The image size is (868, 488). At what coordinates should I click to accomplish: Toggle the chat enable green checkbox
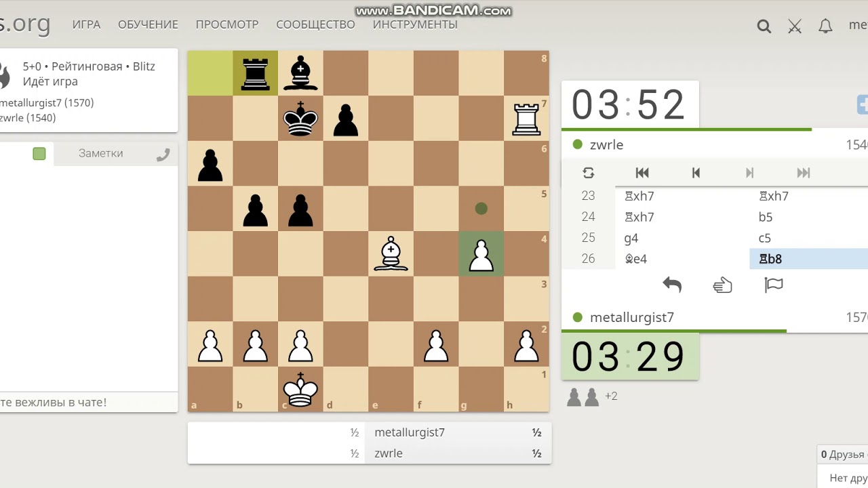coord(39,154)
